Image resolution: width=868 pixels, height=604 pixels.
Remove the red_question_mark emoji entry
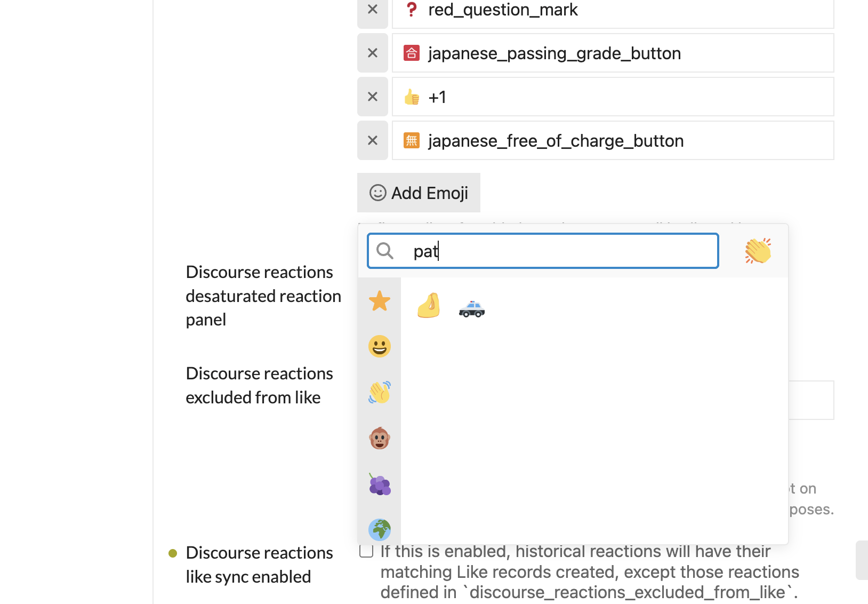[x=373, y=10]
